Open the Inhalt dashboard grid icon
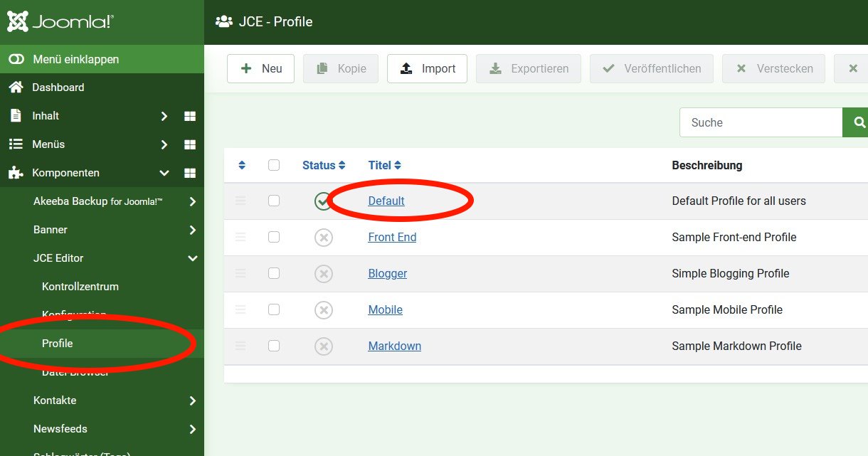Viewport: 868px width, 456px height. click(x=190, y=116)
